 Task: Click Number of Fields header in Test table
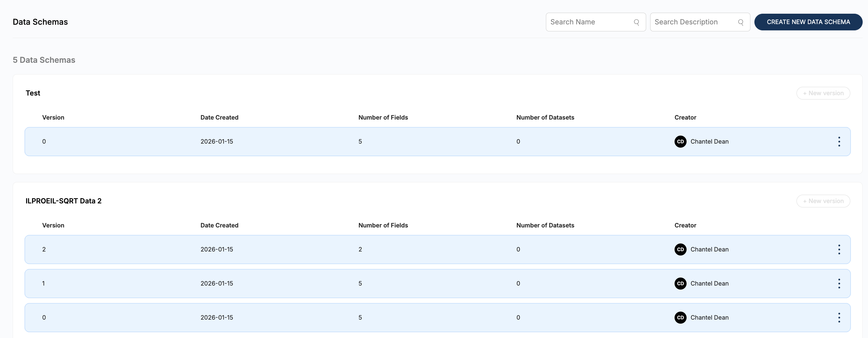(383, 117)
